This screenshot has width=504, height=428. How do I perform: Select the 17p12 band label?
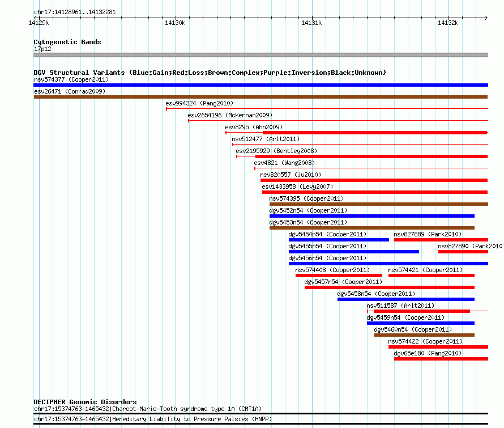[42, 49]
